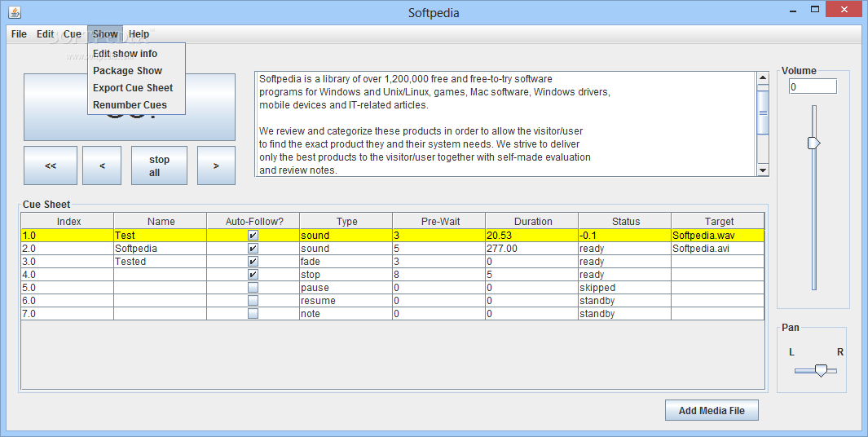Enable Auto-Follow for resume cue 6.0
This screenshot has width=868, height=437.
pyautogui.click(x=253, y=301)
